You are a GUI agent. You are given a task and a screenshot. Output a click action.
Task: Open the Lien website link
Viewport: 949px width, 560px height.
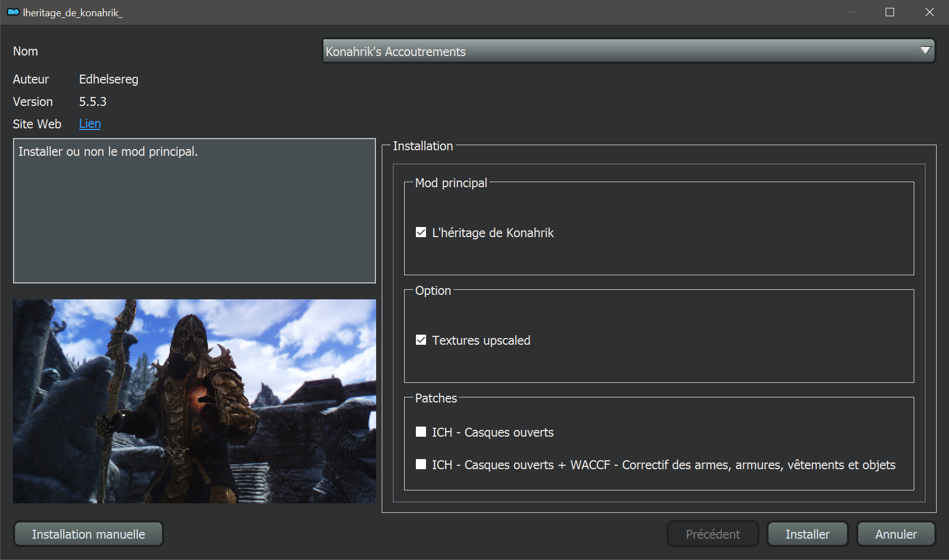[90, 123]
